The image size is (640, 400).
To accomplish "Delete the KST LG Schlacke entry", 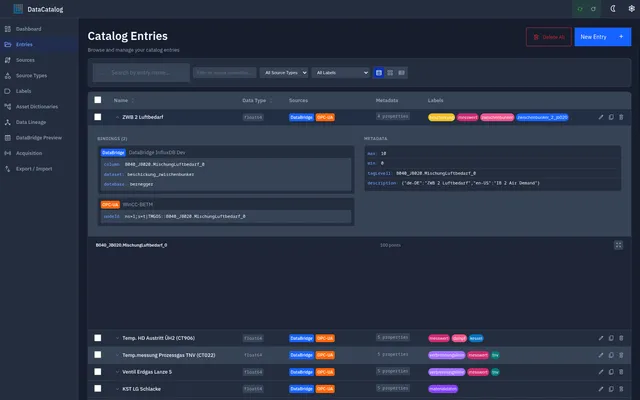I will [621, 389].
